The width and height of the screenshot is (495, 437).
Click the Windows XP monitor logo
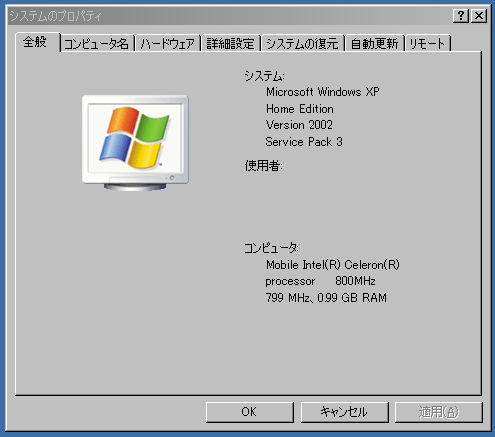click(135, 143)
